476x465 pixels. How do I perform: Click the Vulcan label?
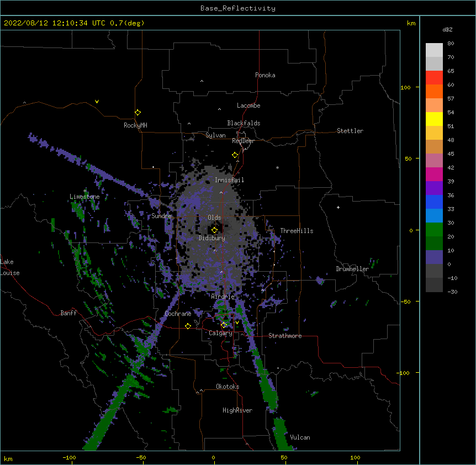[300, 437]
